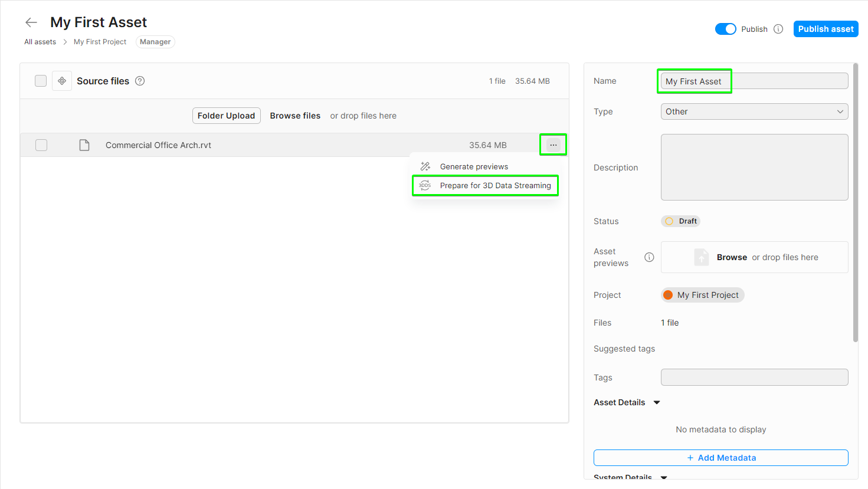Select the checkbox for Commercial Office Arch.rvt
Viewport: 868px width, 489px height.
click(x=41, y=145)
